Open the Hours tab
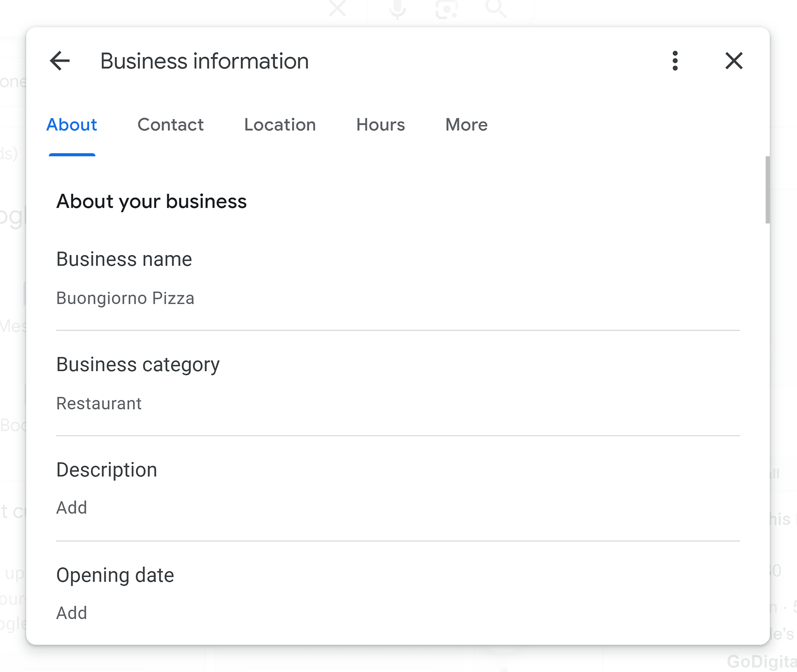 coord(381,125)
